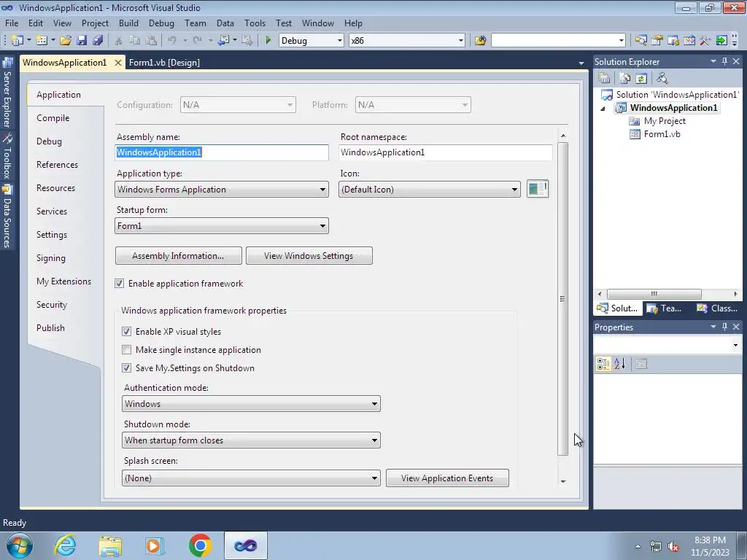Close the WindowsApplication1 document tab
Image resolution: width=747 pixels, height=560 pixels.
pyautogui.click(x=117, y=63)
